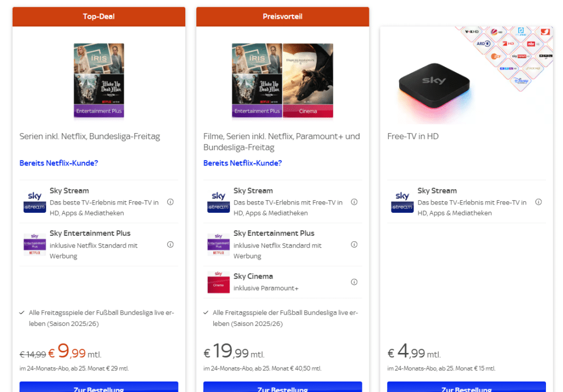Show info for Entertainment Plus in Preisvorteil card
This screenshot has width=563, height=392.
[354, 245]
